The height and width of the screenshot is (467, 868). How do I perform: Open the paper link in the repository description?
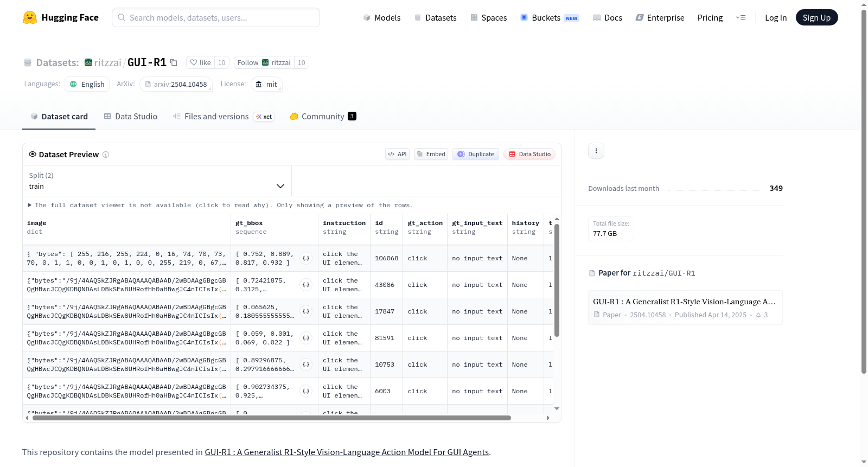(347, 452)
